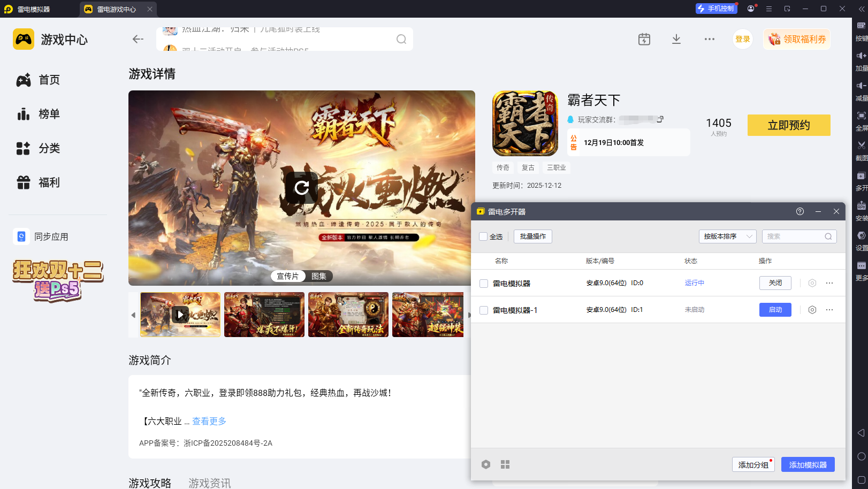This screenshot has width=868, height=489.
Task: Select the 宣传片 trailer tab
Action: (288, 276)
